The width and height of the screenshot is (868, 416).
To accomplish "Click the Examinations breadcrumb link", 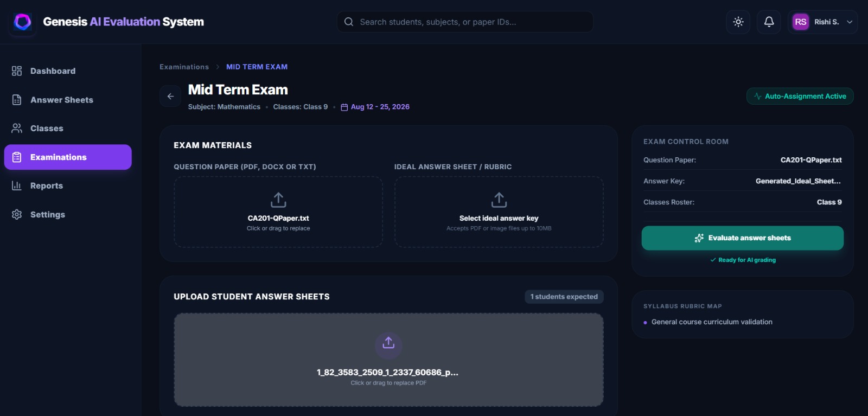I will click(184, 67).
